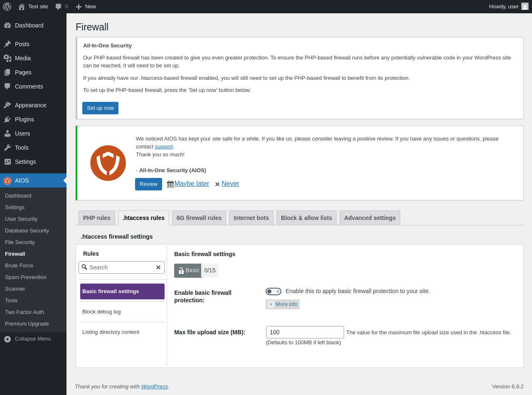
Task: Click the Media icon in sidebar
Action: point(7,58)
